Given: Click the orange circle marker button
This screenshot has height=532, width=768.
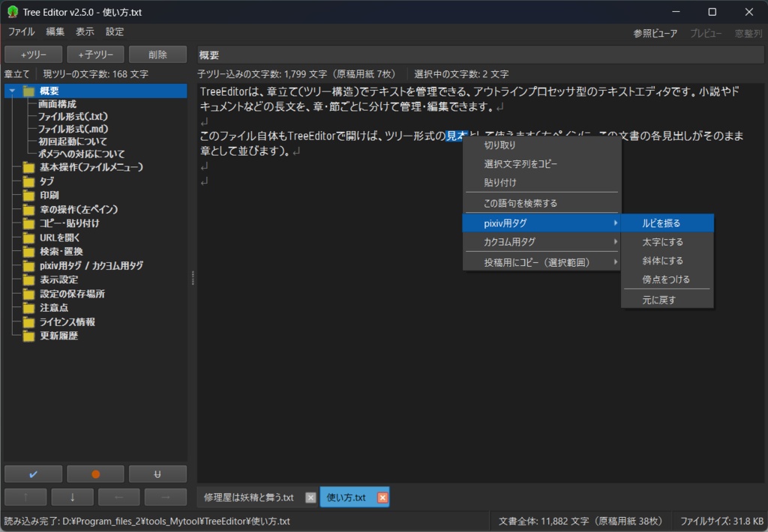Looking at the screenshot, I should click(x=95, y=474).
